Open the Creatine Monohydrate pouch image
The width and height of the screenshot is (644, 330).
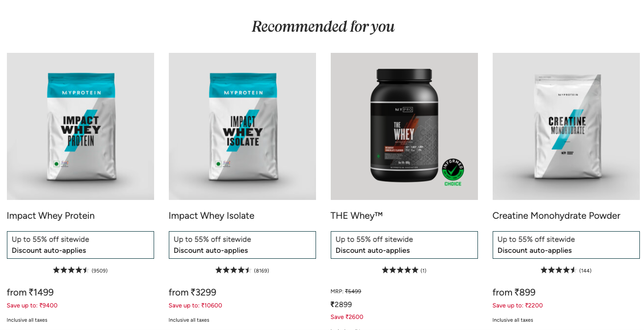coord(566,126)
